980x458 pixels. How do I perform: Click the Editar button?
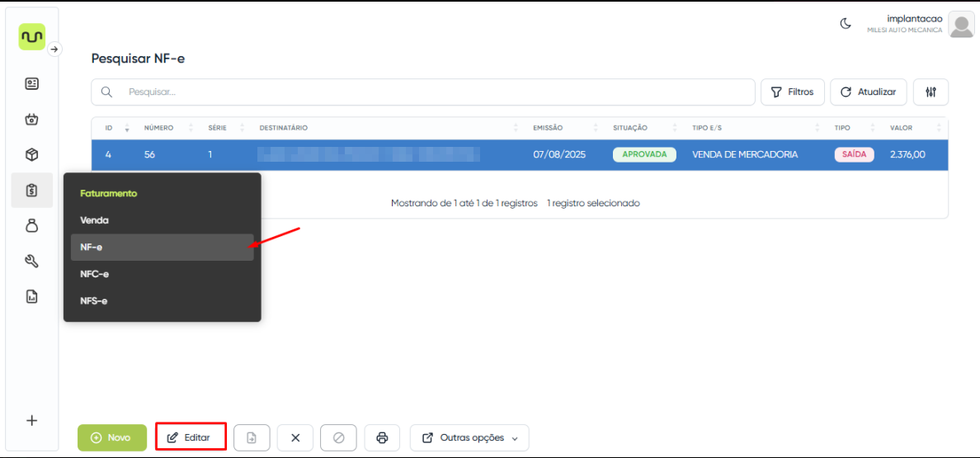(190, 437)
